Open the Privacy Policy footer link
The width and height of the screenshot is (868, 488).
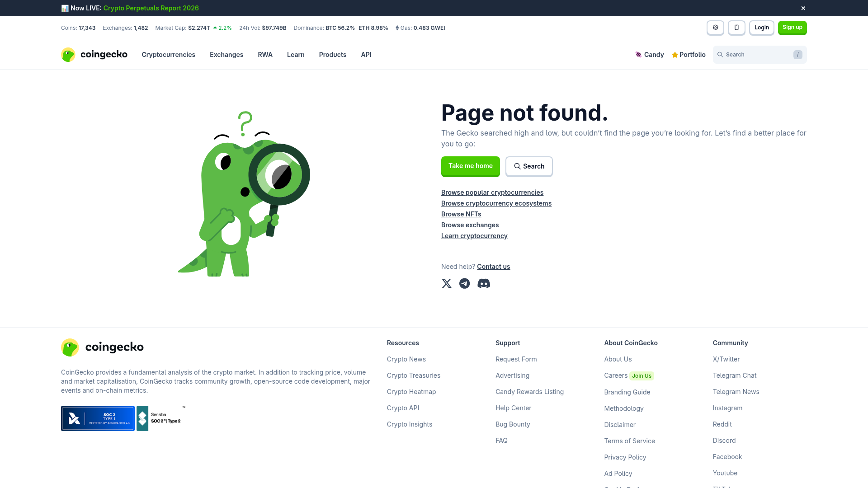(625, 457)
